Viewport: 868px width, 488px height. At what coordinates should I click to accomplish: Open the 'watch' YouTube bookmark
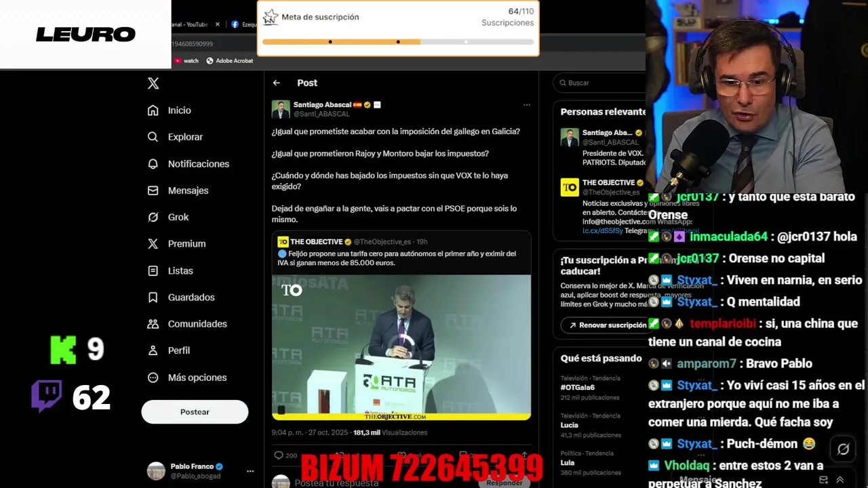[186, 61]
